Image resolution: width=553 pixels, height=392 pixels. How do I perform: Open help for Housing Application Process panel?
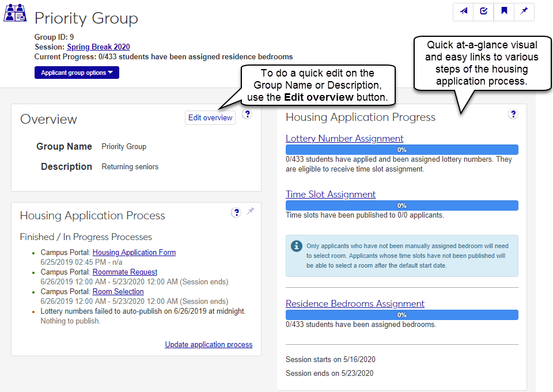coord(236,212)
